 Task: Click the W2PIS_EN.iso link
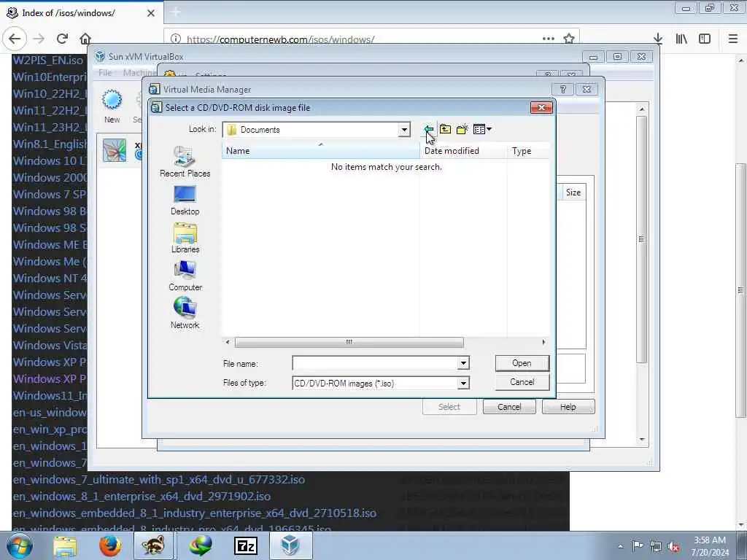(47, 60)
